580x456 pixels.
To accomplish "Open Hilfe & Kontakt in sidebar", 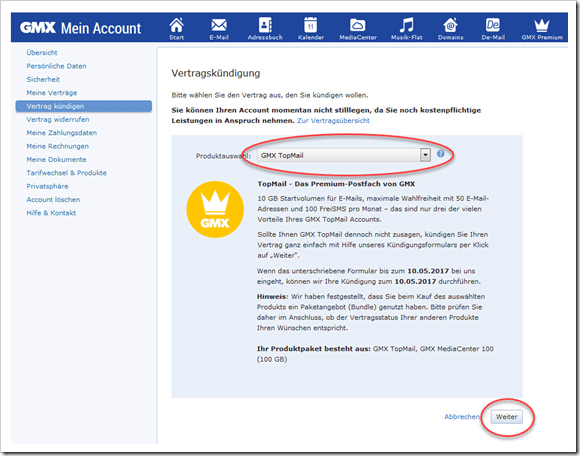I will tap(51, 213).
